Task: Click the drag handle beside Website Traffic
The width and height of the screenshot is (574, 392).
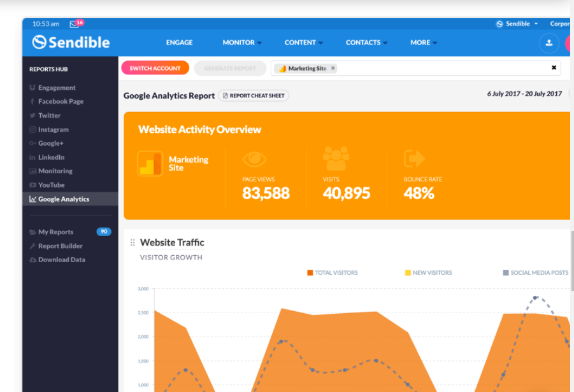Action: 133,242
